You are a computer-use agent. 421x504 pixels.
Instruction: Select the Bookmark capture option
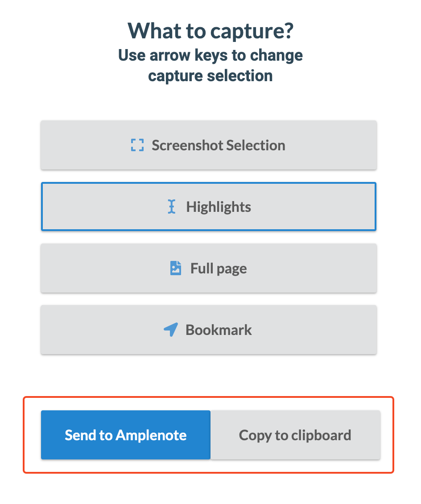pos(209,330)
